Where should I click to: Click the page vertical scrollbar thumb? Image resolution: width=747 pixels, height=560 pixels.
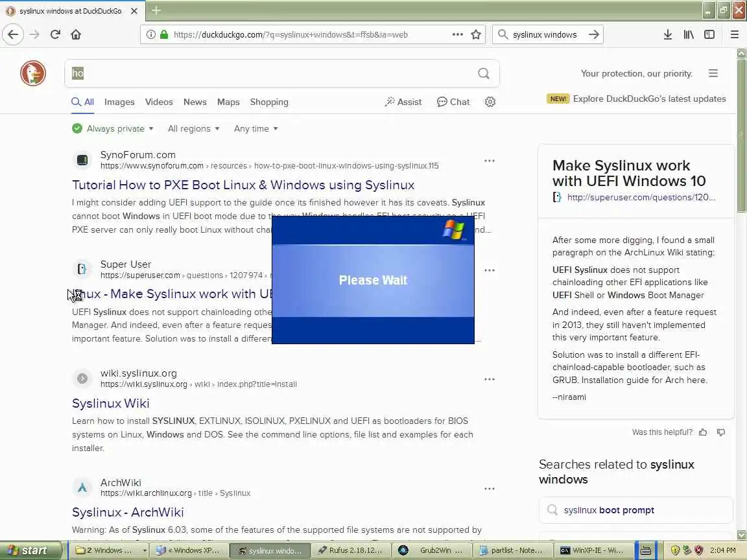click(741, 135)
